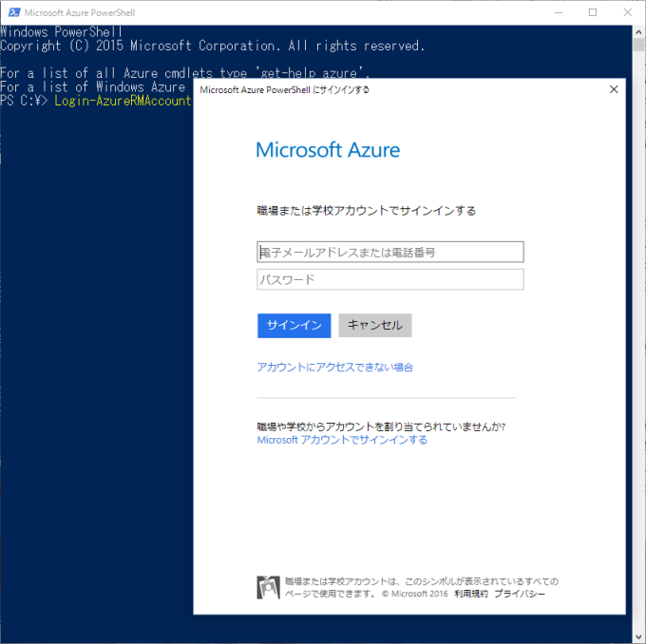Click the blue サインイン button
Image resolution: width=646 pixels, height=644 pixels.
tap(294, 326)
